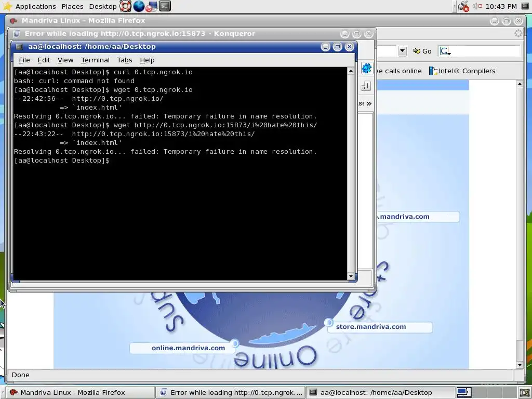Click terminal scrollbar up arrow
Viewport: 532px width, 399px height.
[x=351, y=71]
